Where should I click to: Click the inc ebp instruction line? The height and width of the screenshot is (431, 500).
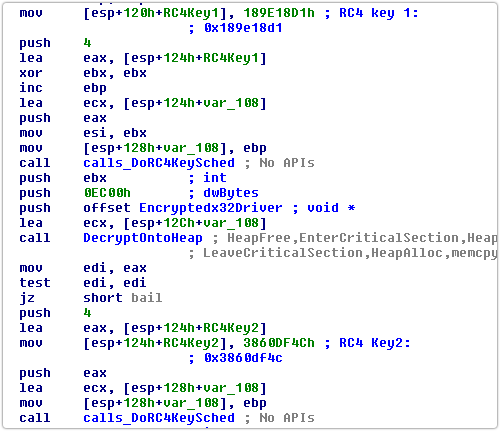coord(63,88)
